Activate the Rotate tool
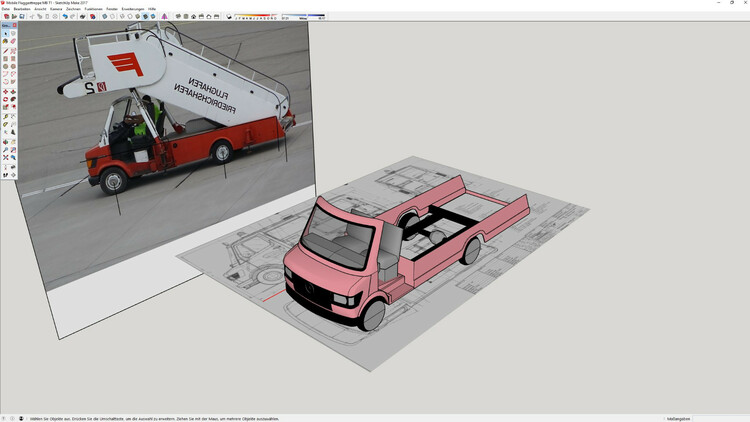 click(5, 100)
